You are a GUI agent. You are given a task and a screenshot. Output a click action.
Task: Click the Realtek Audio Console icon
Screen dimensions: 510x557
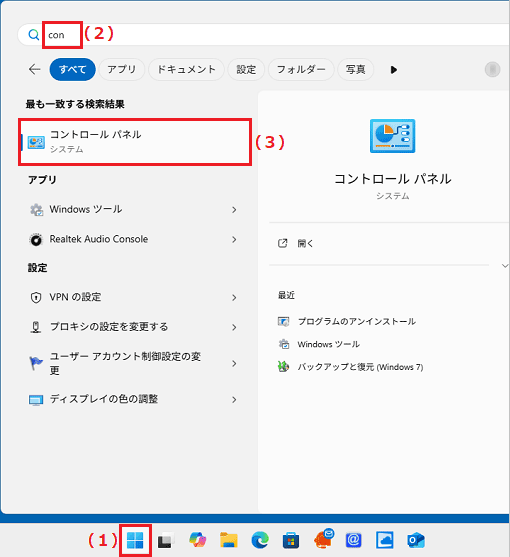pos(36,239)
